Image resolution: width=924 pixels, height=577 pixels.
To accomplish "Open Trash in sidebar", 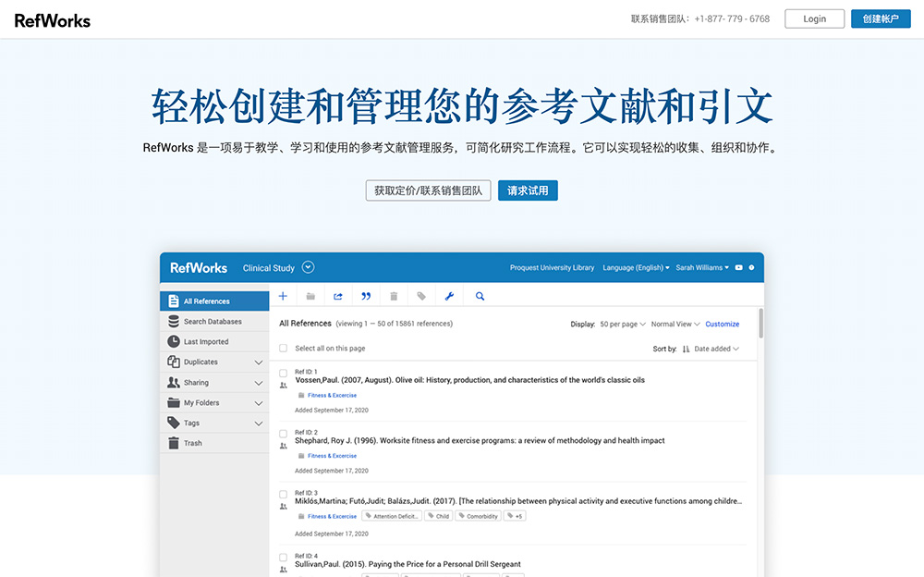I will tap(214, 443).
